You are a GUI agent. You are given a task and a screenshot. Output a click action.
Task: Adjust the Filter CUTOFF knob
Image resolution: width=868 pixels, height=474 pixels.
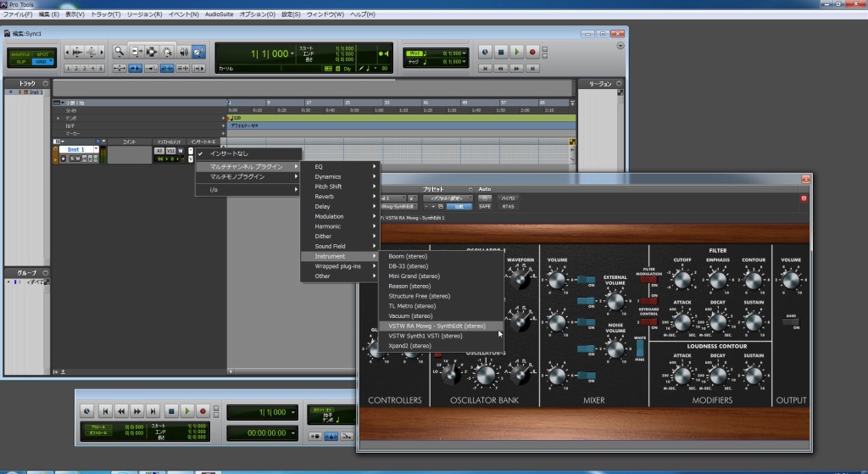pyautogui.click(x=682, y=280)
